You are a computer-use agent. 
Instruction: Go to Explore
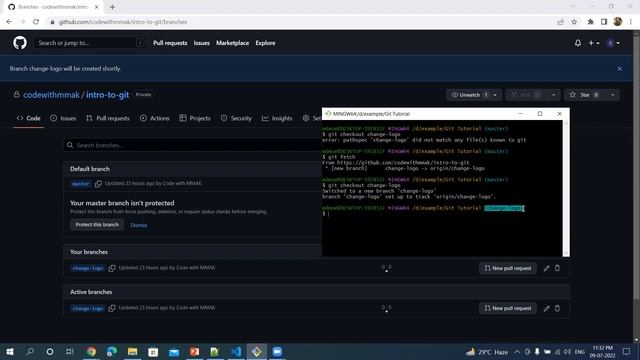click(265, 43)
